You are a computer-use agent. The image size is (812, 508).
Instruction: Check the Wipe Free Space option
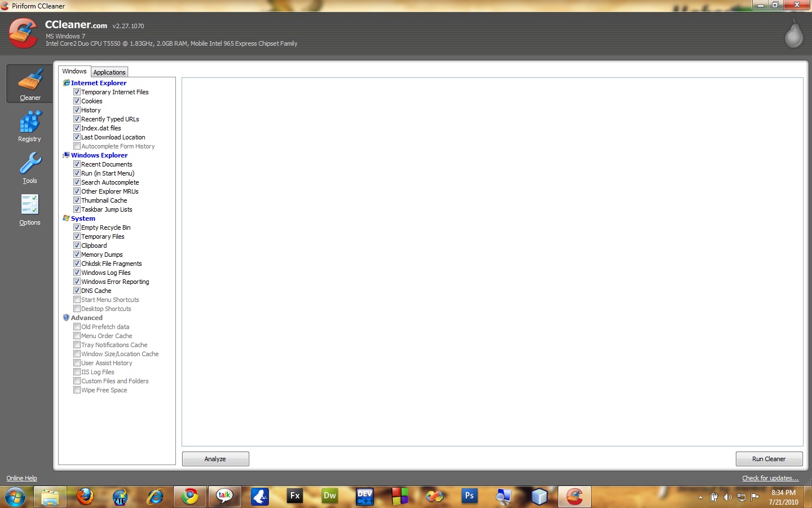pos(77,390)
